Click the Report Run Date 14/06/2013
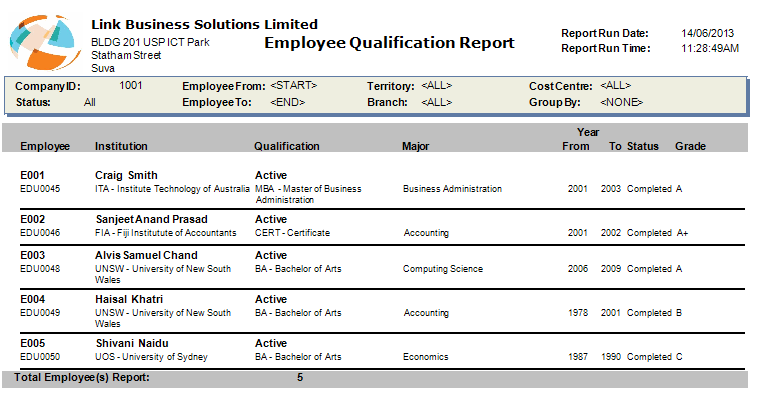 708,33
